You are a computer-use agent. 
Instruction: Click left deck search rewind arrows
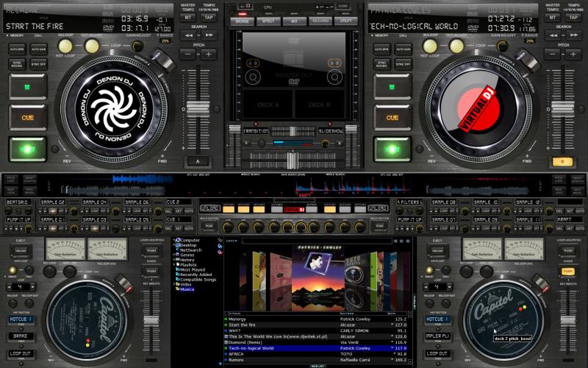[188, 35]
